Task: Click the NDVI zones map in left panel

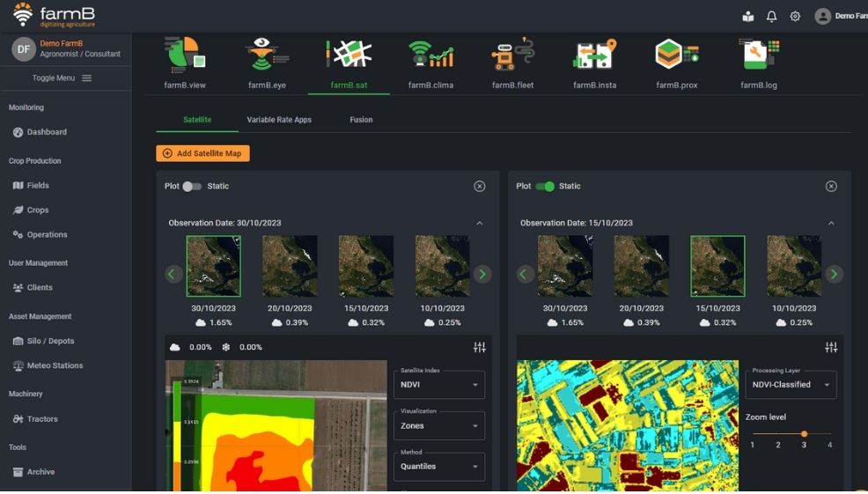Action: [276, 425]
